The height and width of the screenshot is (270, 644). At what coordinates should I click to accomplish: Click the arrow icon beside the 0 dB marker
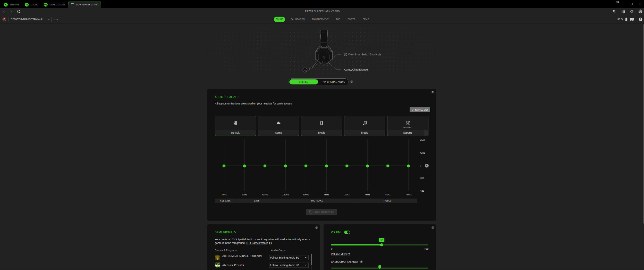point(427,166)
